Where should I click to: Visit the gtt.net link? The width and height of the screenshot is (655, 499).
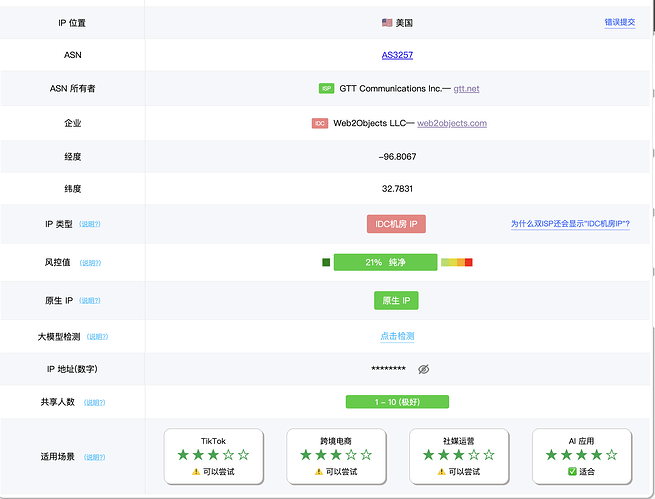pyautogui.click(x=466, y=89)
